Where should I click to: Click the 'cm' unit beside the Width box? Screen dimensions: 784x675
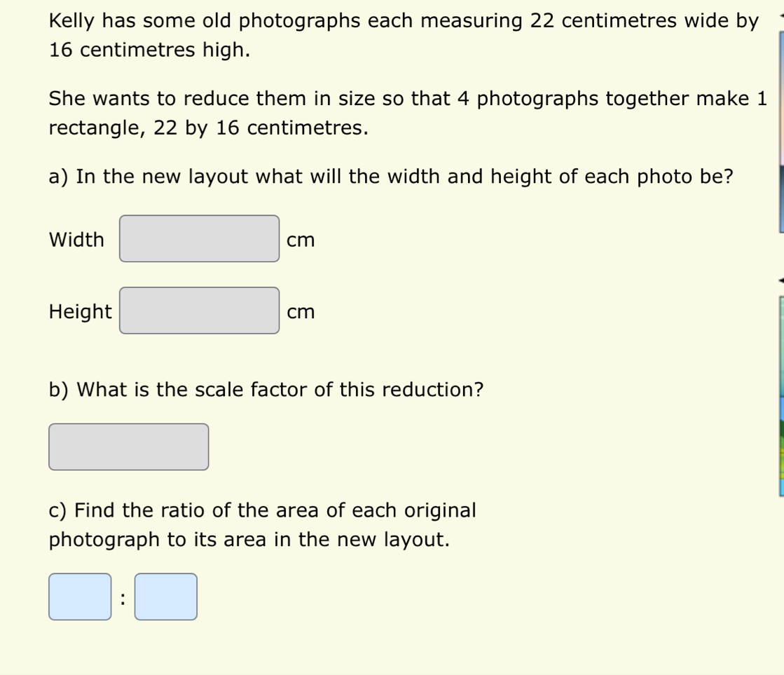tap(301, 240)
